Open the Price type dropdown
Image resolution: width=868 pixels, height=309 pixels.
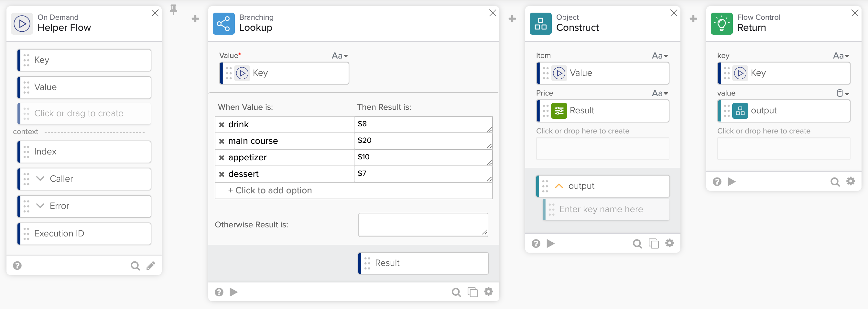click(x=660, y=93)
